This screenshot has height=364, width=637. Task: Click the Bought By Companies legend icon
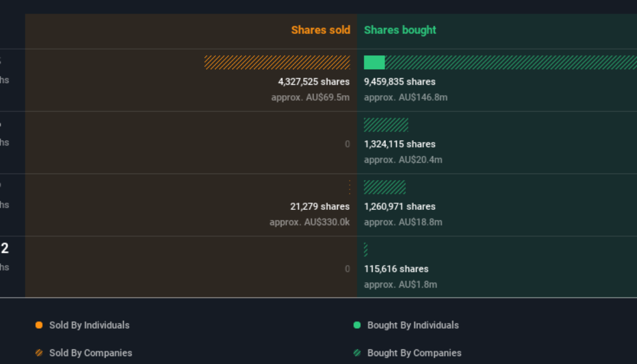point(357,352)
